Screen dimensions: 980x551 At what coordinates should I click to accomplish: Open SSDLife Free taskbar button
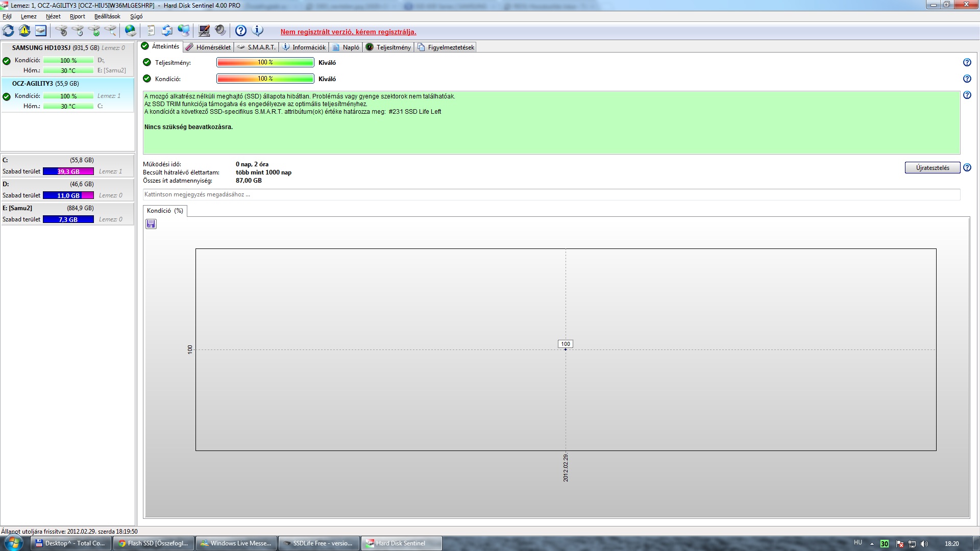[x=319, y=543]
